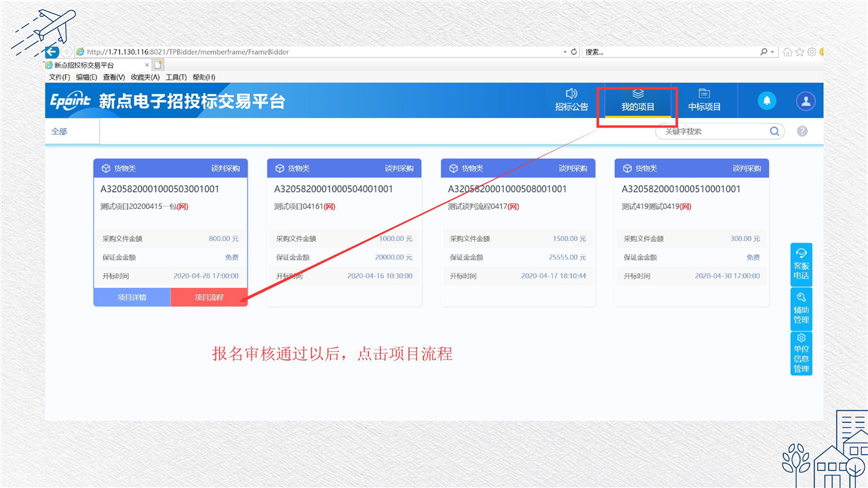Open 客服电话 customer service panel

pos(801,264)
